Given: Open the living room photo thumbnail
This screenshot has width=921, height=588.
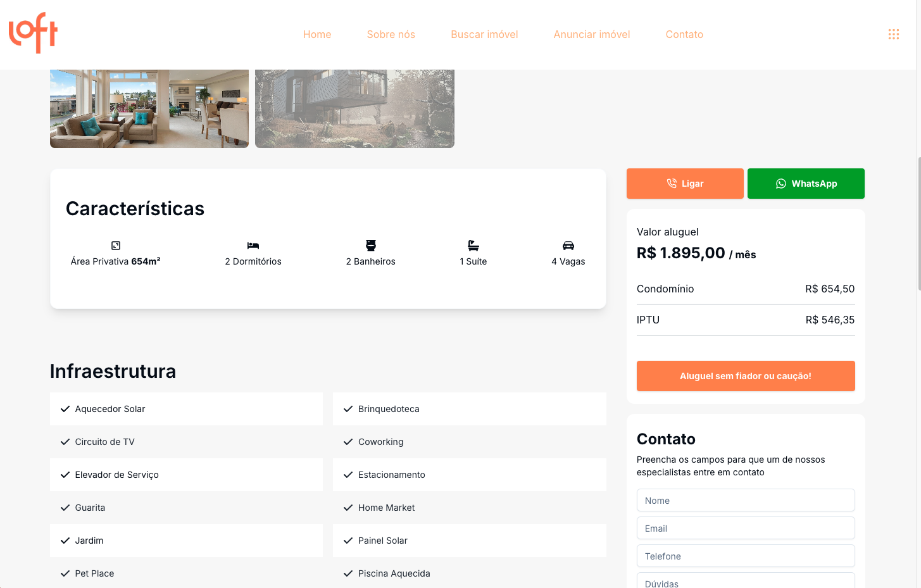Looking at the screenshot, I should click(149, 109).
